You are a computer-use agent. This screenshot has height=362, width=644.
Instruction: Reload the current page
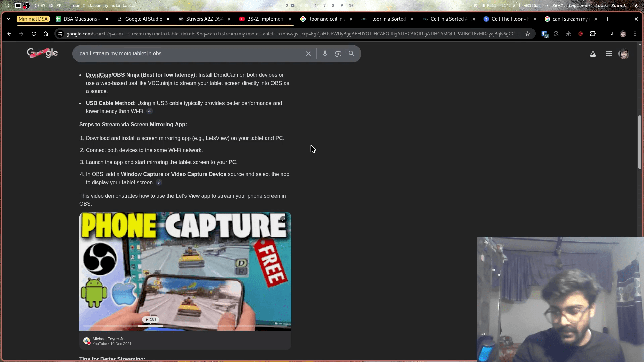[x=34, y=34]
